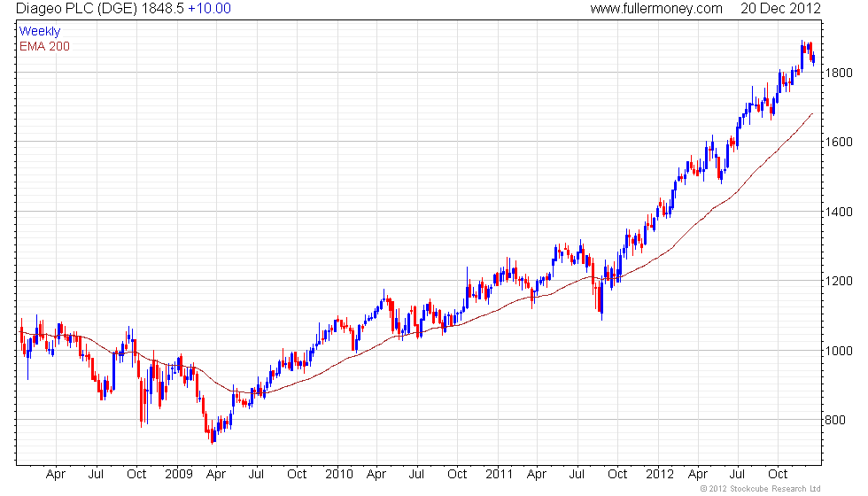
Task: Click the 1400 price axis label
Action: tap(839, 212)
